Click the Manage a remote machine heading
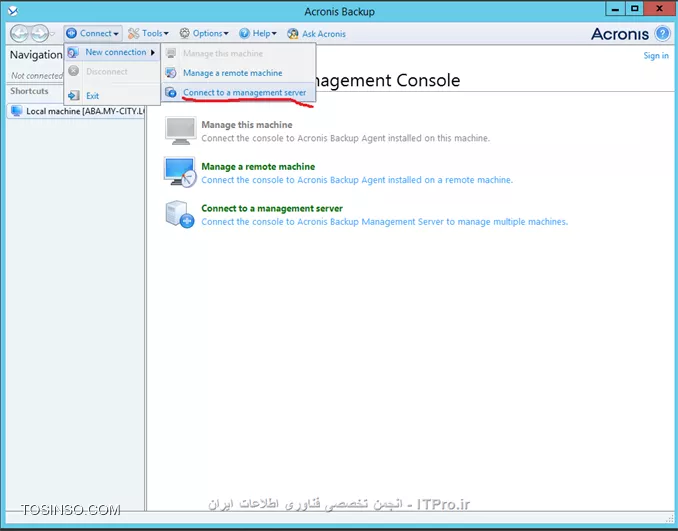This screenshot has height=531, width=678. tap(258, 166)
